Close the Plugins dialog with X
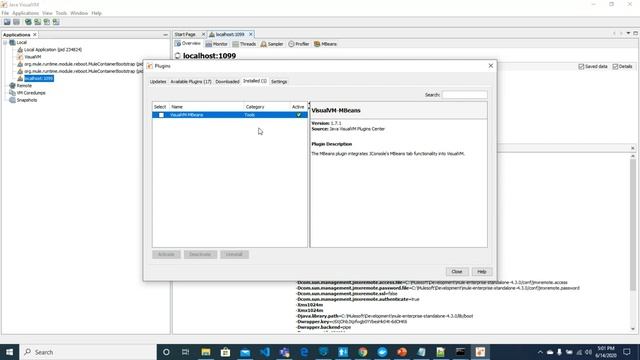This screenshot has width=640, height=360. 491,66
